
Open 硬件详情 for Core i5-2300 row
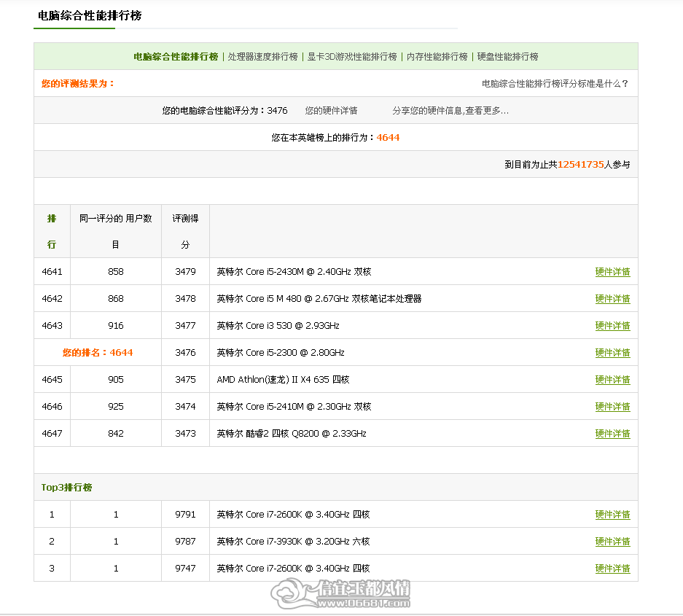tap(612, 353)
